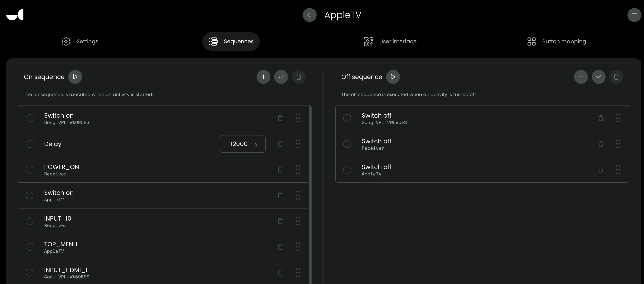Image resolution: width=644 pixels, height=284 pixels.
Task: Click the On sequence list scrollbar
Action: click(x=310, y=195)
